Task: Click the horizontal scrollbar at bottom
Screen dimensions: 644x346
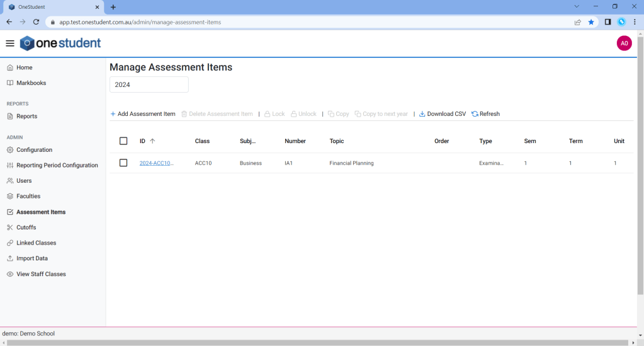Action: [315, 342]
